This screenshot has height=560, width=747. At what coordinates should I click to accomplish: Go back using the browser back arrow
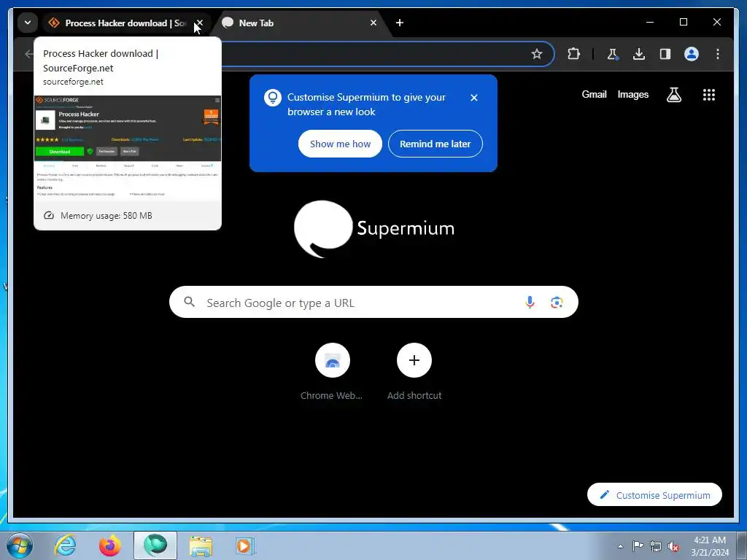[x=29, y=54]
